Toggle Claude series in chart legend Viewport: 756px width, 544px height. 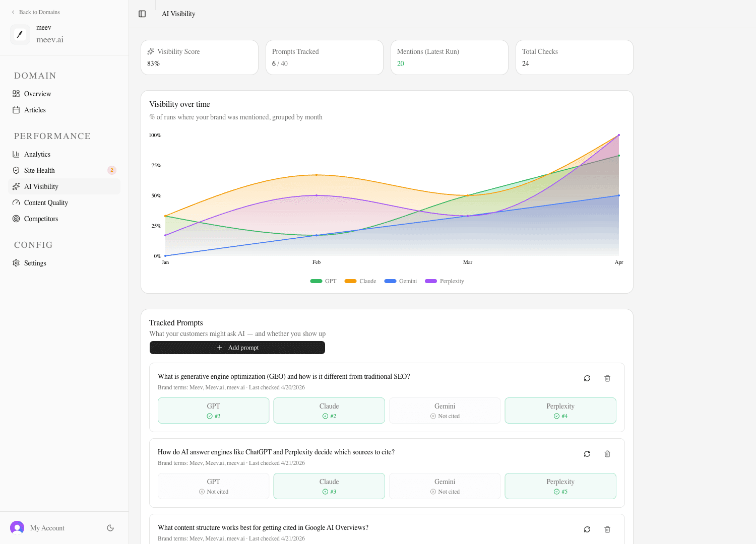click(x=360, y=281)
